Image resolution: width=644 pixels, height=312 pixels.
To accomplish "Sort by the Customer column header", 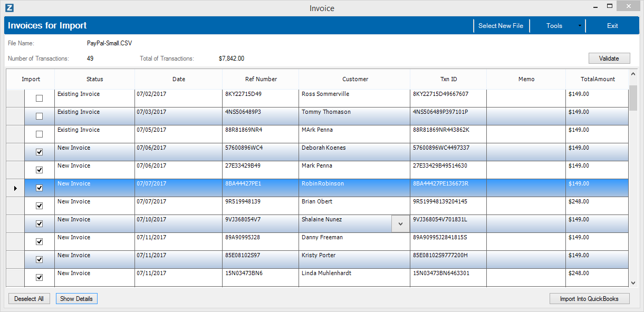I will pyautogui.click(x=355, y=79).
